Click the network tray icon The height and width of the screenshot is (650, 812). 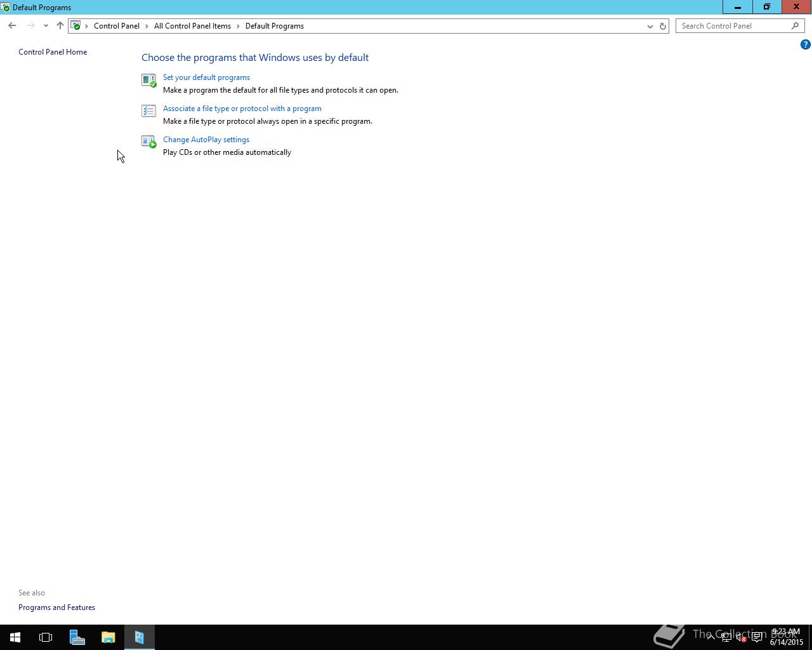tap(726, 637)
